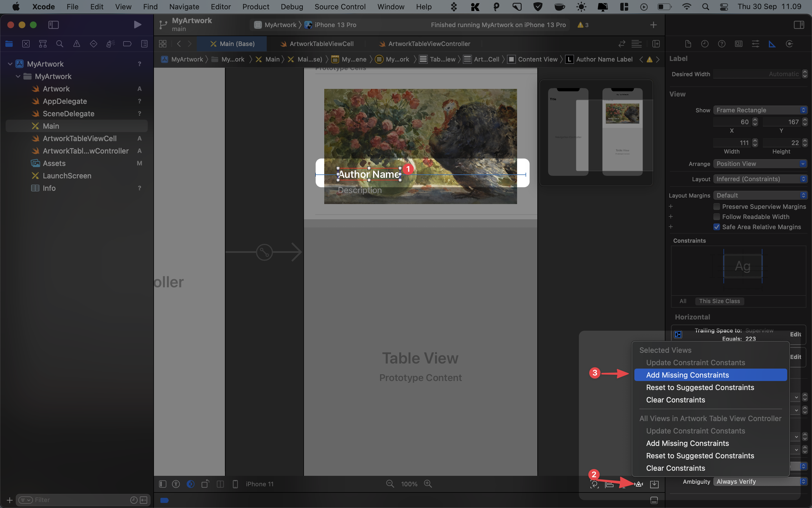Zoom out the storyboard canvas
The width and height of the screenshot is (812, 508).
pos(390,484)
